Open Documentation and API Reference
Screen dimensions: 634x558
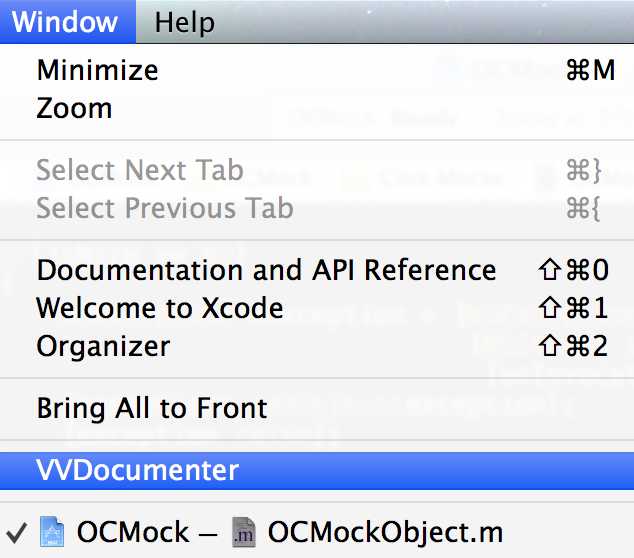tap(266, 271)
